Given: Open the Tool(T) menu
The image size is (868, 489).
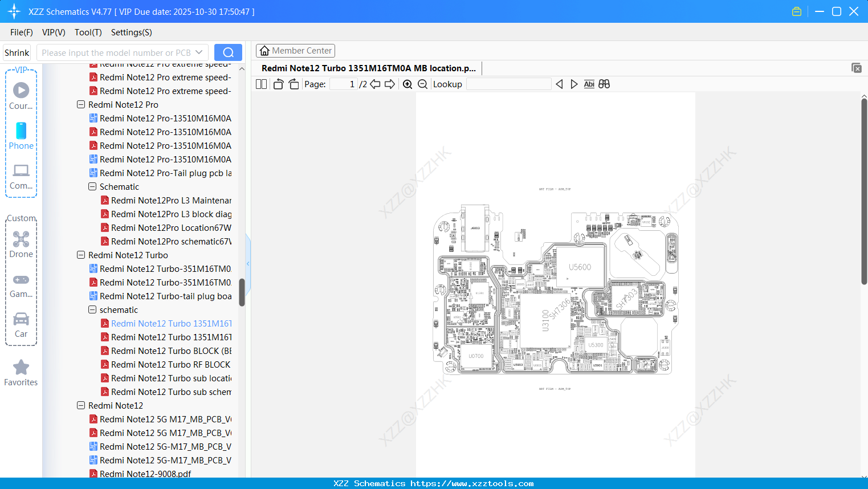Looking at the screenshot, I should tap(88, 32).
